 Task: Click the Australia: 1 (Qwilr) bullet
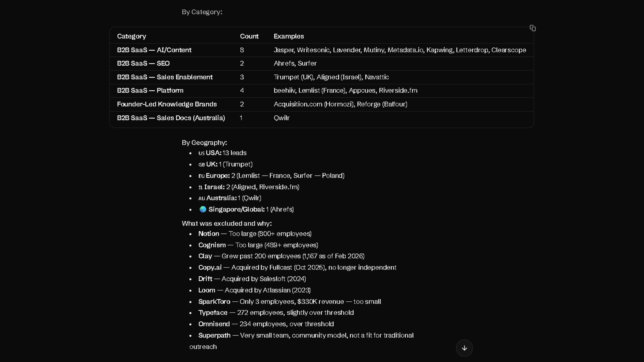click(x=230, y=198)
